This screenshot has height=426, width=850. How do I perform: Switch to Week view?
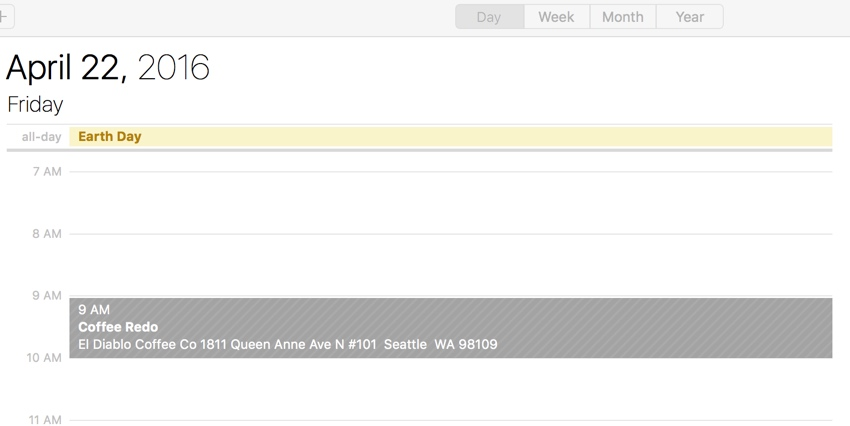coord(556,17)
